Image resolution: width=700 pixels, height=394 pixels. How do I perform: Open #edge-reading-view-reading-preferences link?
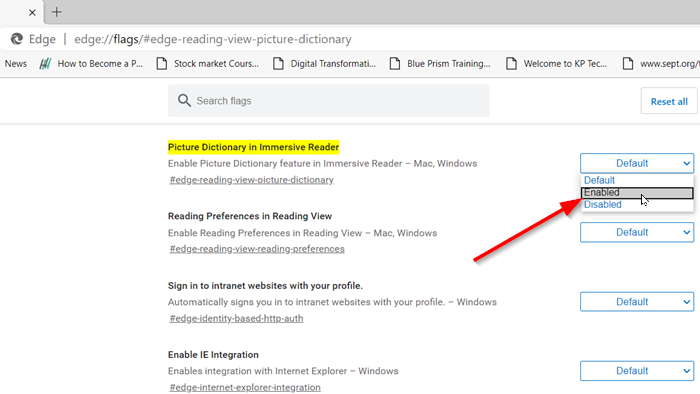(x=257, y=249)
